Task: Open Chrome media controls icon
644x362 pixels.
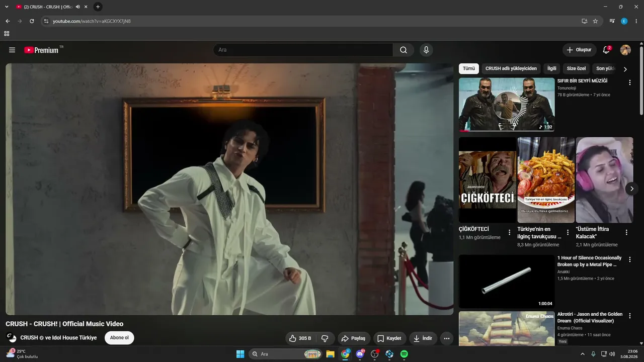Action: tap(612, 21)
